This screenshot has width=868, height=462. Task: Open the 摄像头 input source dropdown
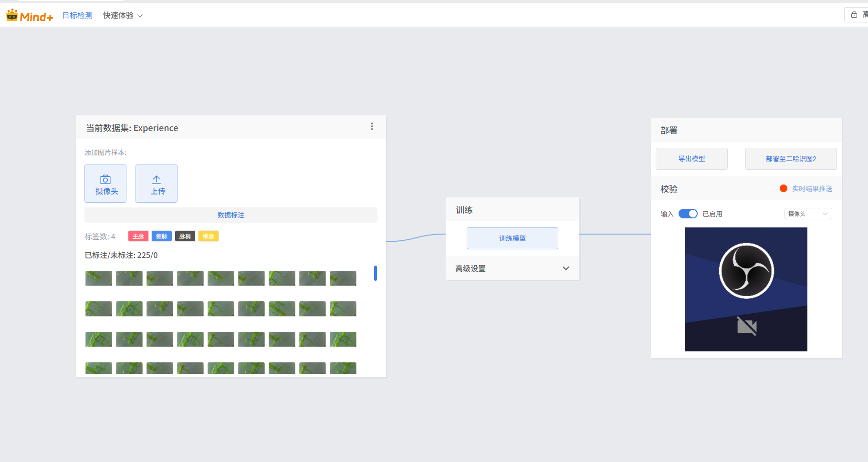pyautogui.click(x=808, y=214)
